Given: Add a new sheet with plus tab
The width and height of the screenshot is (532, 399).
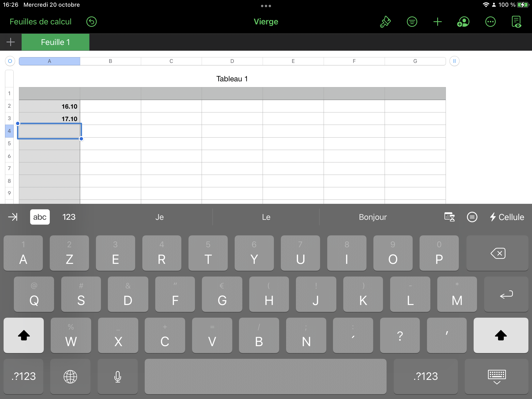Looking at the screenshot, I should coord(11,42).
